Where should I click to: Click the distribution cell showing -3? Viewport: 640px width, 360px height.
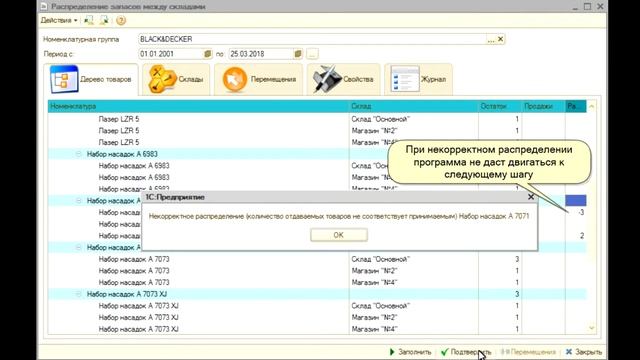tap(576, 212)
